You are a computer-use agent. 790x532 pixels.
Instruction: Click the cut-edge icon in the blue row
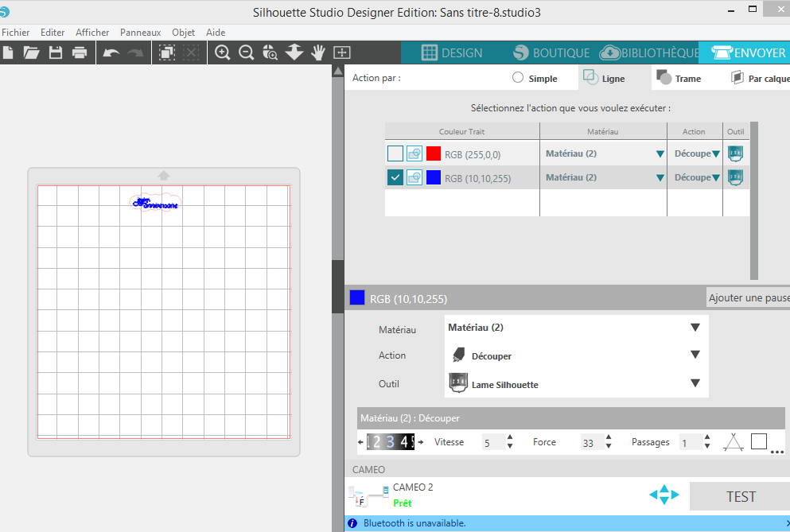tap(414, 177)
